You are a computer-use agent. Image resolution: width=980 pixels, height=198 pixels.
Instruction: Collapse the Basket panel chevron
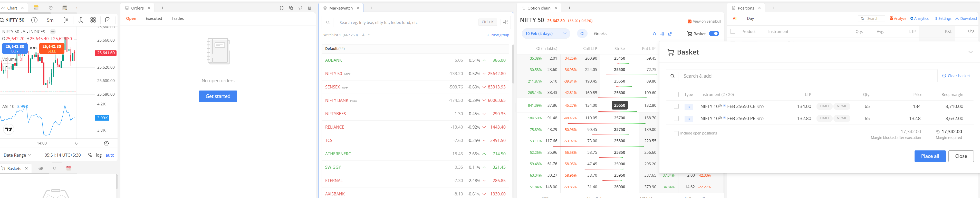[970, 52]
